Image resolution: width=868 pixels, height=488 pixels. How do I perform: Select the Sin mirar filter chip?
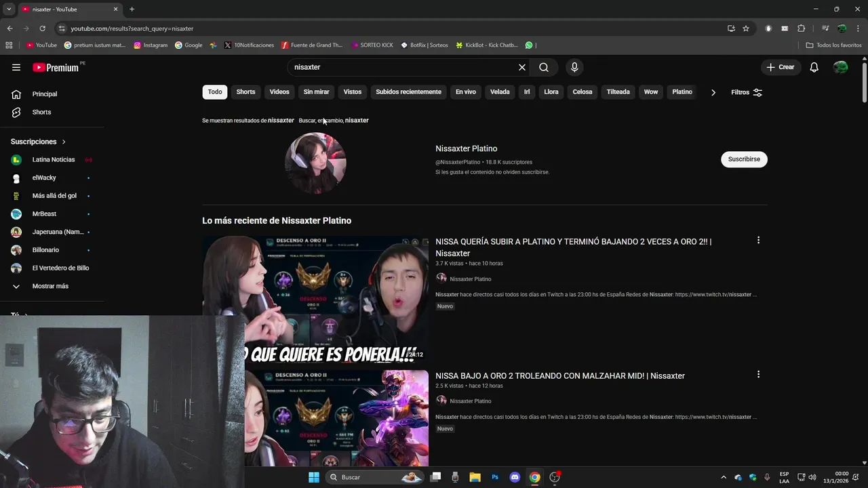(x=316, y=92)
